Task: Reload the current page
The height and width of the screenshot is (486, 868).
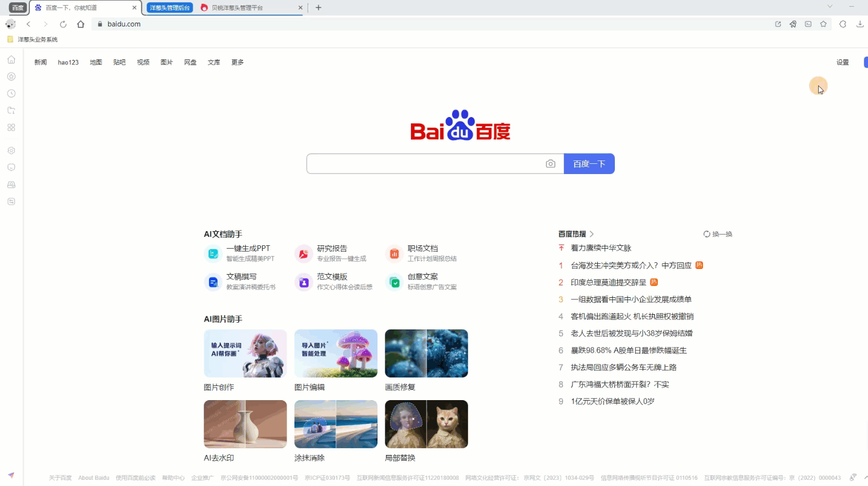Action: (x=63, y=24)
